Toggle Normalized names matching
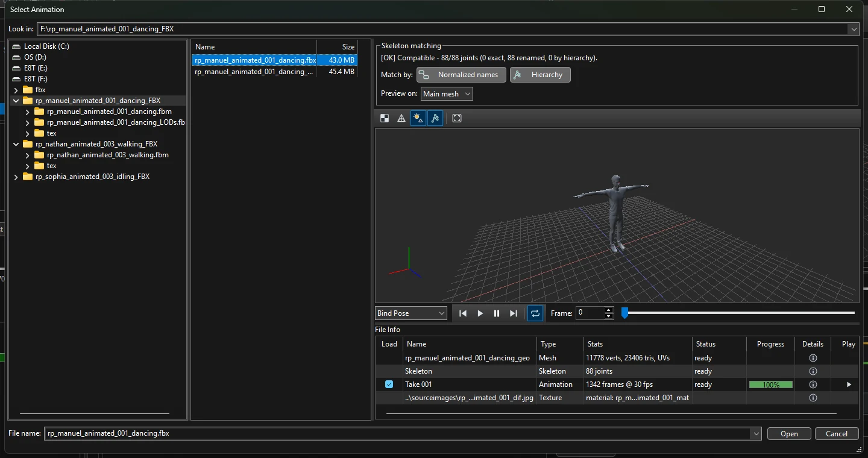868x458 pixels. [x=461, y=75]
